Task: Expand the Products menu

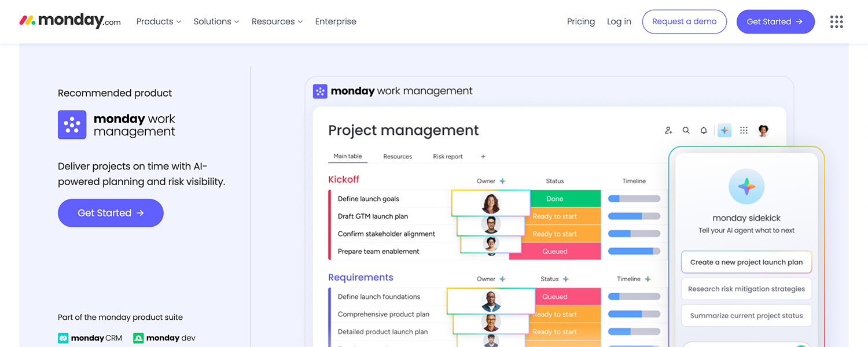Action: [159, 21]
